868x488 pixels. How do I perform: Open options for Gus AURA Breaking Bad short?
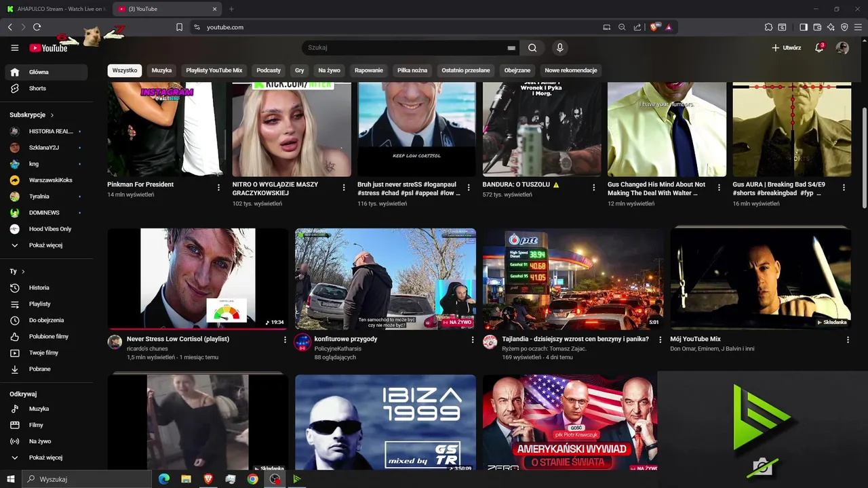844,188
